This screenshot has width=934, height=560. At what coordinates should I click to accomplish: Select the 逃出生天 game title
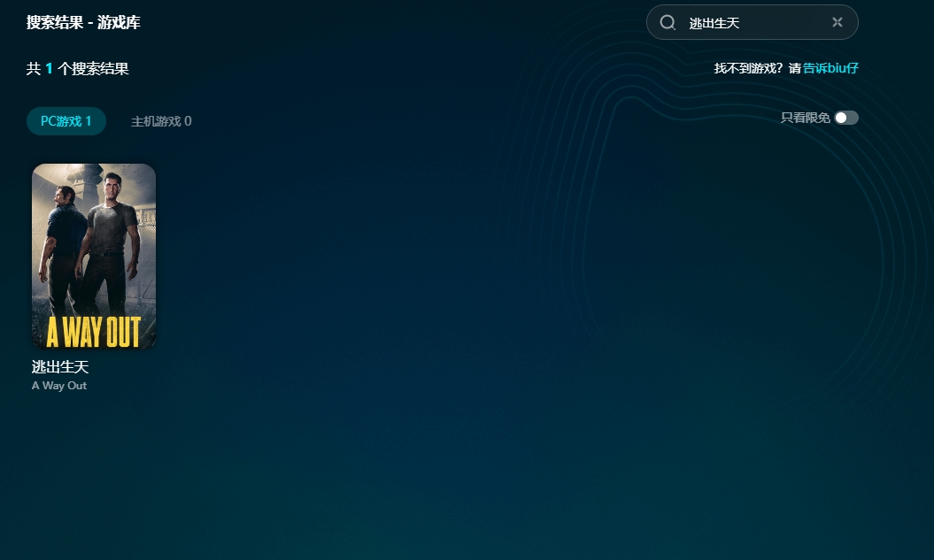tap(60, 367)
